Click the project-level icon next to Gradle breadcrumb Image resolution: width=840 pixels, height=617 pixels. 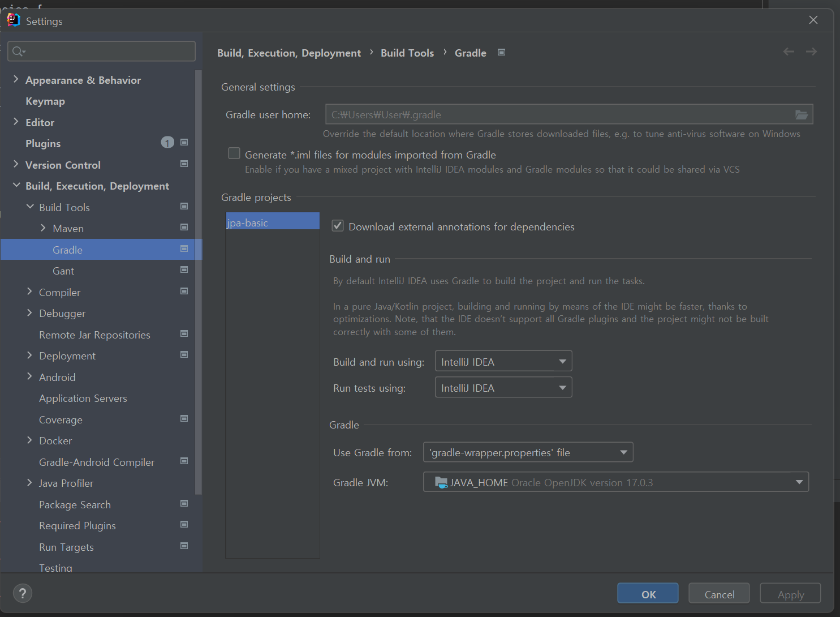click(x=501, y=52)
